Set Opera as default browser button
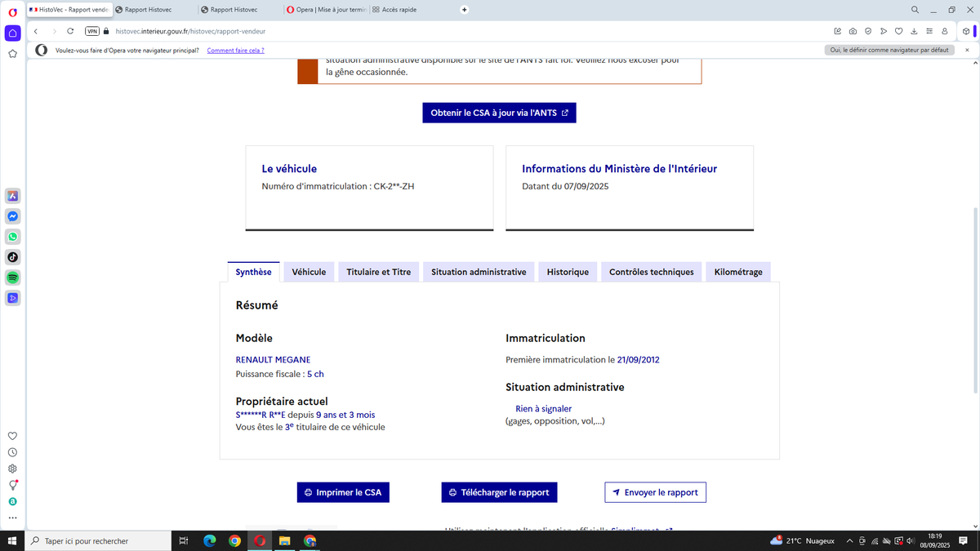 pyautogui.click(x=889, y=50)
